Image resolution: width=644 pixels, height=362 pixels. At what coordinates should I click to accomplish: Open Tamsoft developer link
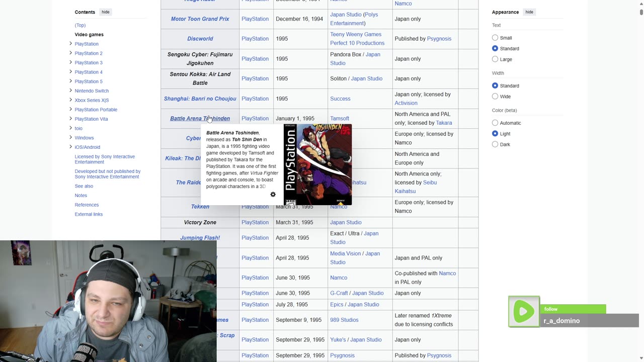tap(340, 119)
